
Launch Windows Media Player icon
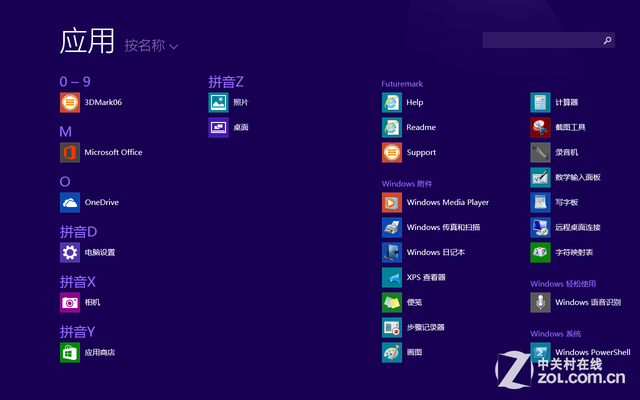click(x=392, y=202)
